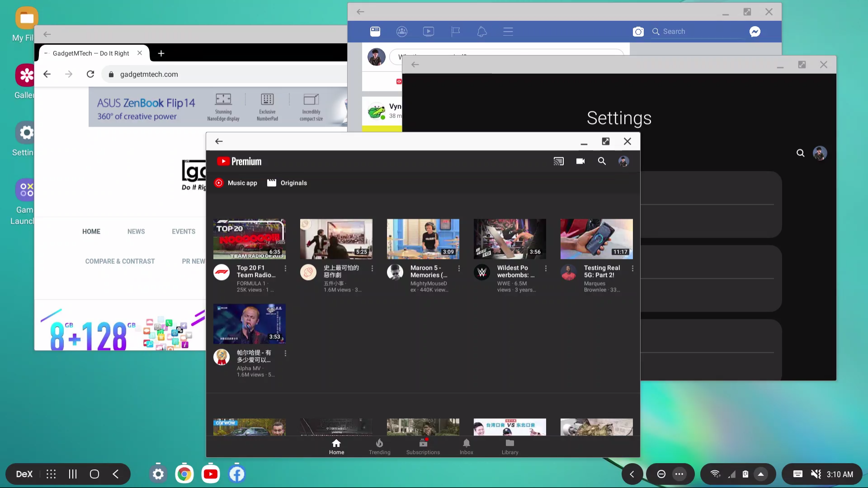Open Facebook Messenger icon

pyautogui.click(x=755, y=32)
